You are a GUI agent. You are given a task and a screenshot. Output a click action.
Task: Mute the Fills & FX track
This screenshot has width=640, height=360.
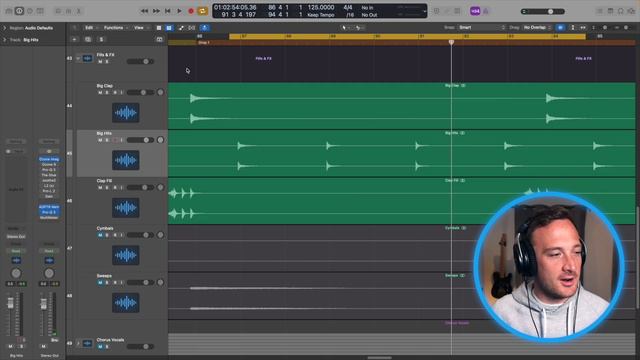100,62
